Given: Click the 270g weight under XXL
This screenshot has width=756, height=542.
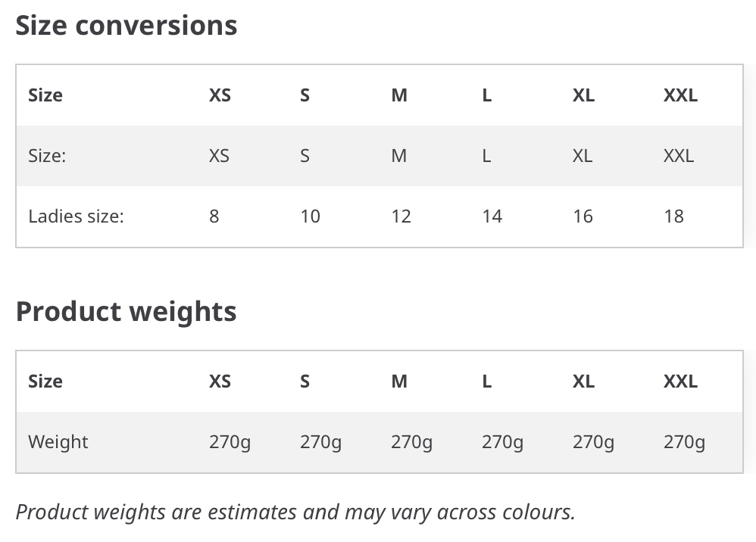Looking at the screenshot, I should click(685, 442).
